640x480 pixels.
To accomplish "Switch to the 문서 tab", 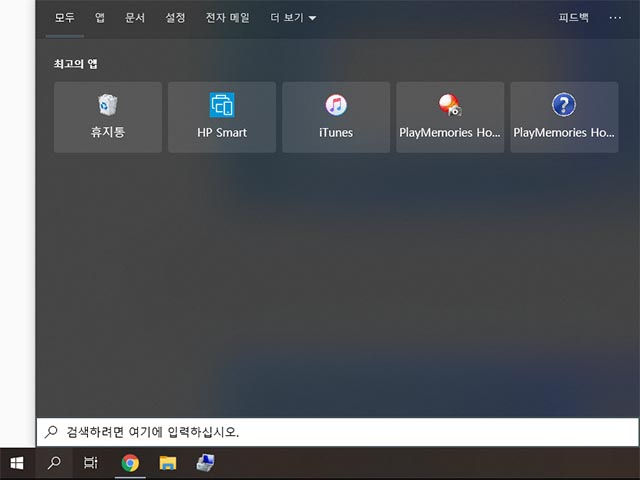I will (135, 18).
